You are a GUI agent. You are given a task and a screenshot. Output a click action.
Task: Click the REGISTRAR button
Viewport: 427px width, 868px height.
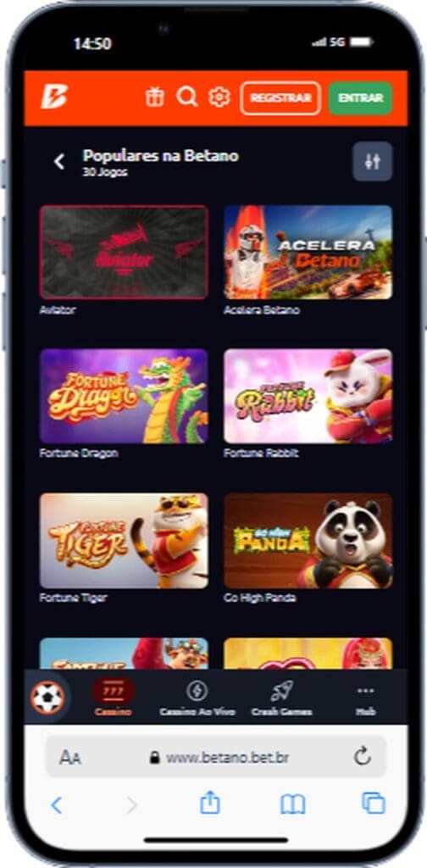(280, 98)
